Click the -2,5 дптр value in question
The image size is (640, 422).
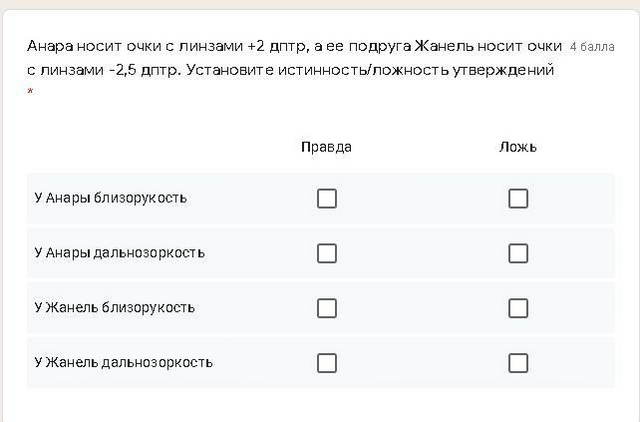pos(143,70)
